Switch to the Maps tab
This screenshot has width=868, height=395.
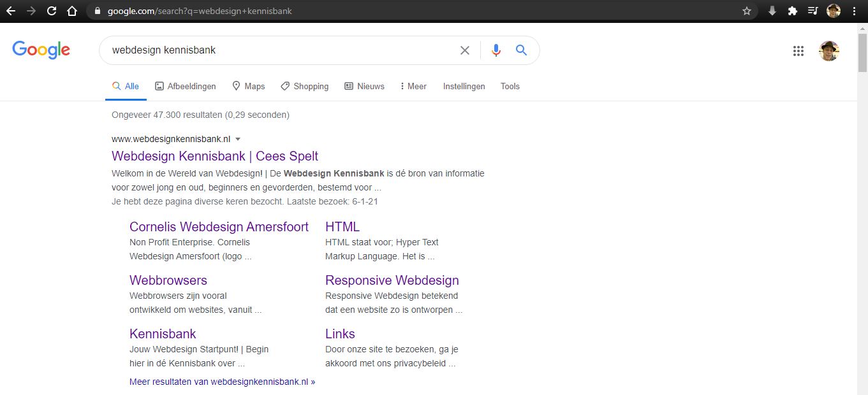(248, 86)
